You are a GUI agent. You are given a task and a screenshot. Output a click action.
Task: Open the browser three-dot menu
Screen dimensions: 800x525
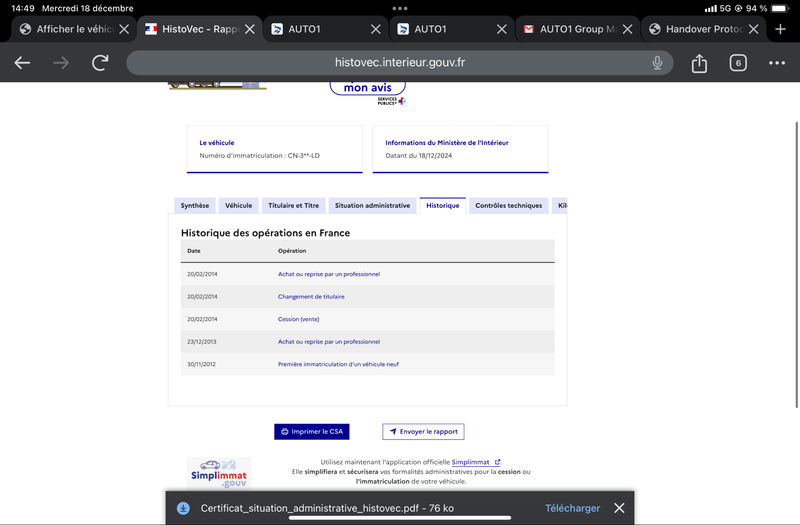click(x=777, y=63)
